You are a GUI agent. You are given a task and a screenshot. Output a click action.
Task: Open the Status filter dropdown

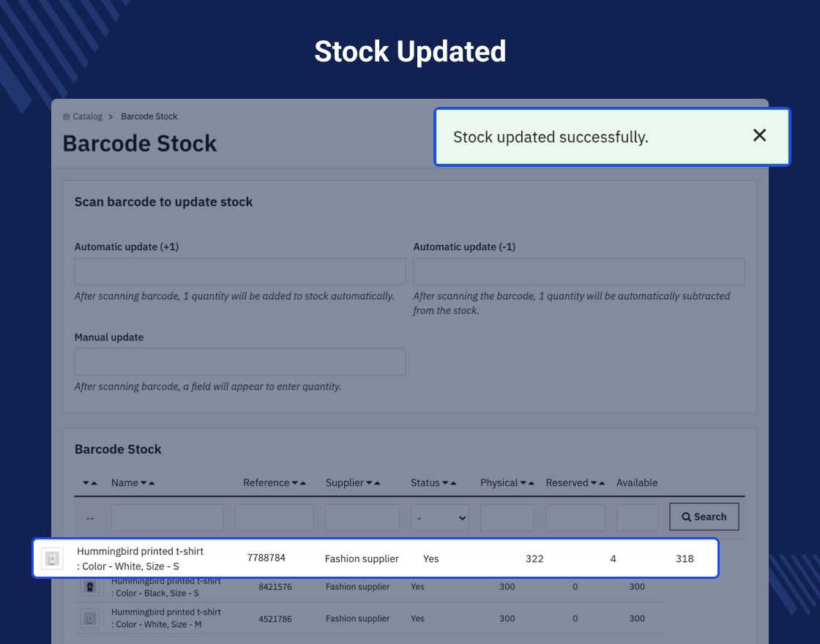(440, 518)
